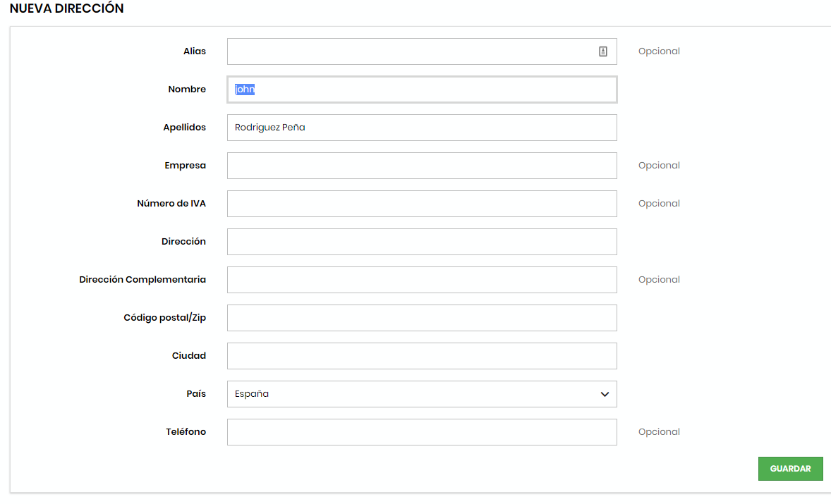Focus the Número de IVA field
831x504 pixels.
(422, 204)
